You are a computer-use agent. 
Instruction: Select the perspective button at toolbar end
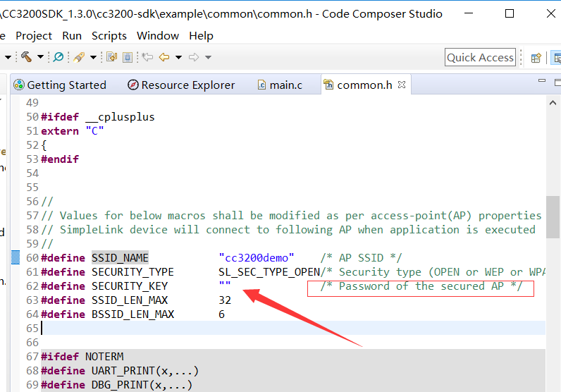pyautogui.click(x=556, y=58)
